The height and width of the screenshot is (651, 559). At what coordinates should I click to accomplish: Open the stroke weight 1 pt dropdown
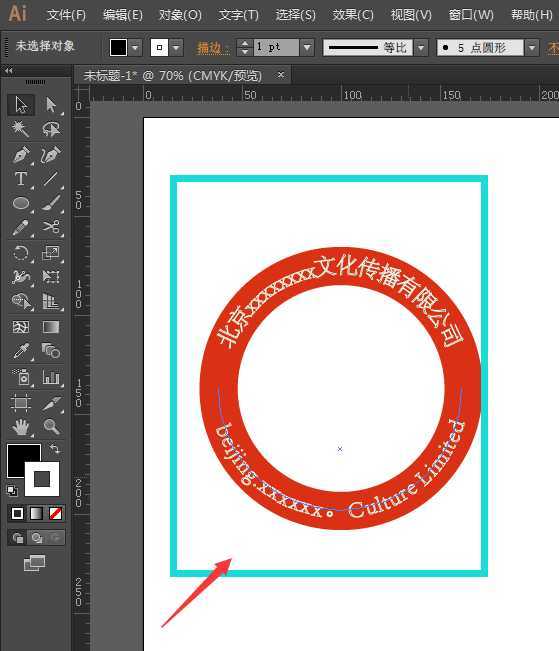[x=307, y=47]
